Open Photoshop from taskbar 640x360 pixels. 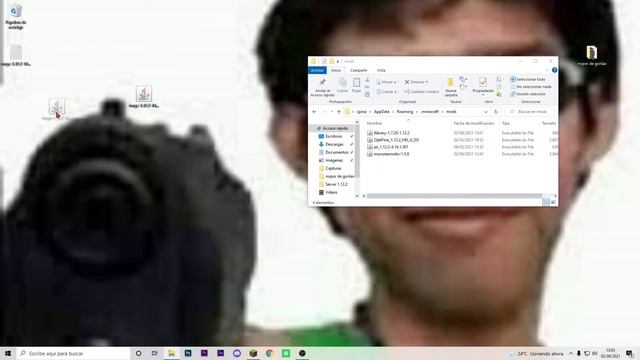pos(188,353)
